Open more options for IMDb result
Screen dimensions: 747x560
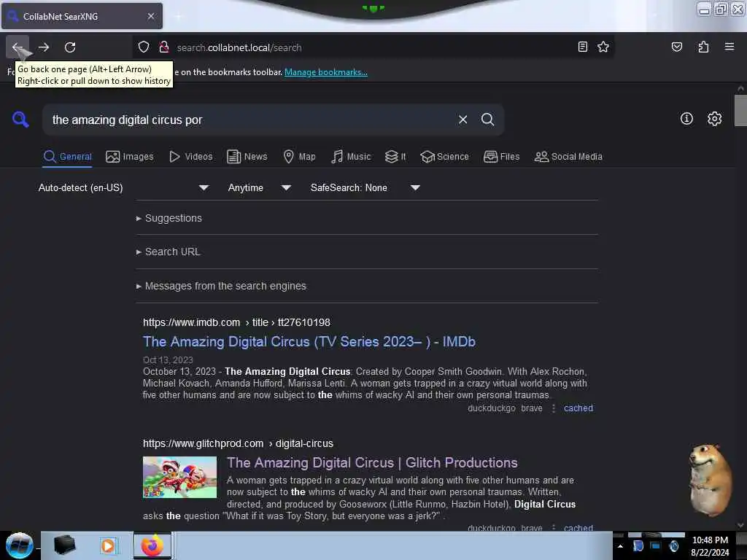[553, 408]
